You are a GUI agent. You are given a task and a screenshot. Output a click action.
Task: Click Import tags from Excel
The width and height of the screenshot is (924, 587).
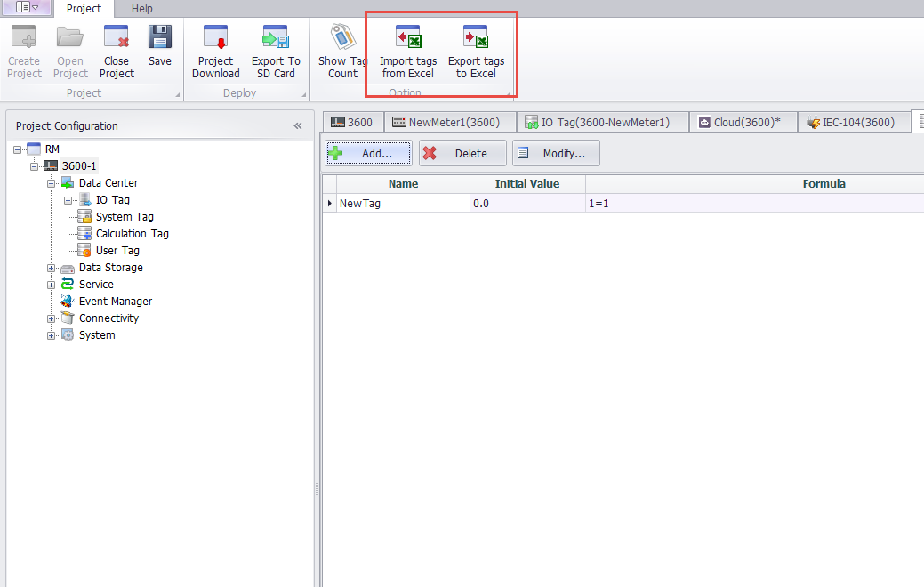pyautogui.click(x=408, y=39)
